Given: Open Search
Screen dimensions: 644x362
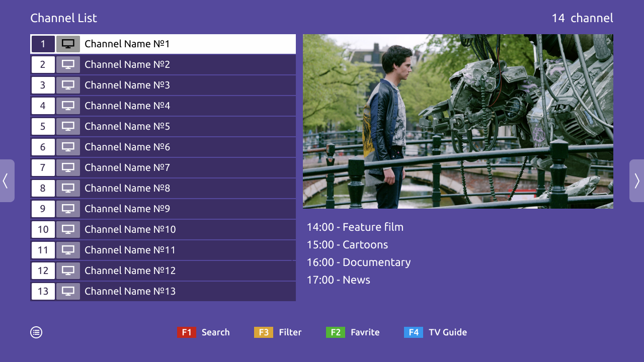Looking at the screenshot, I should 216,332.
